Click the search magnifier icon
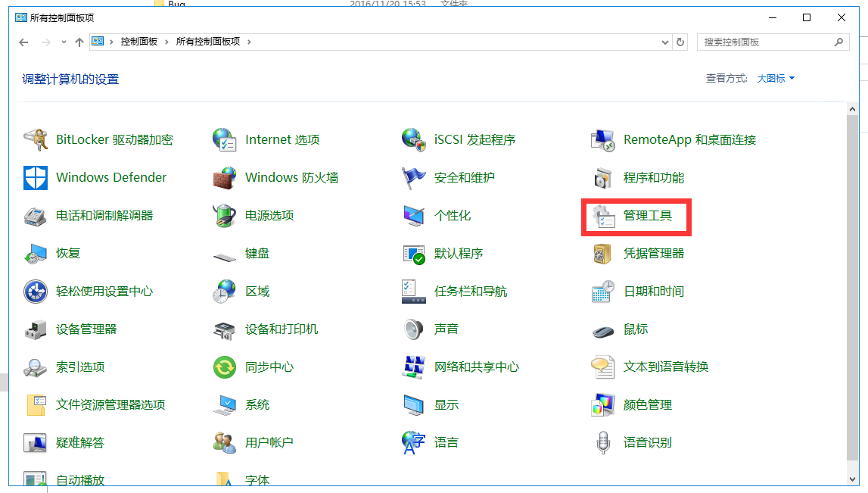Image resolution: width=868 pixels, height=493 pixels. click(839, 42)
